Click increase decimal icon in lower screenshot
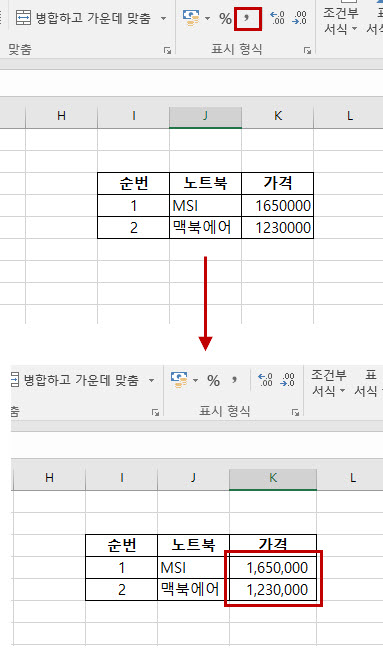 pos(266,380)
